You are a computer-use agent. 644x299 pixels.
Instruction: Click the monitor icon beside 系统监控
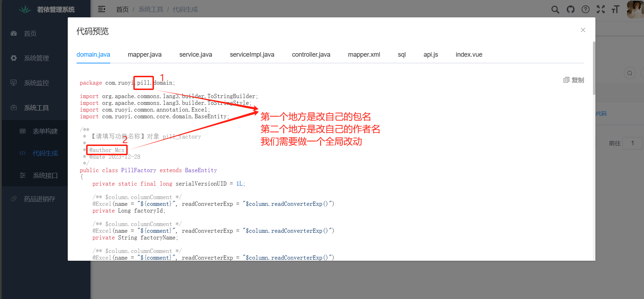(14, 83)
